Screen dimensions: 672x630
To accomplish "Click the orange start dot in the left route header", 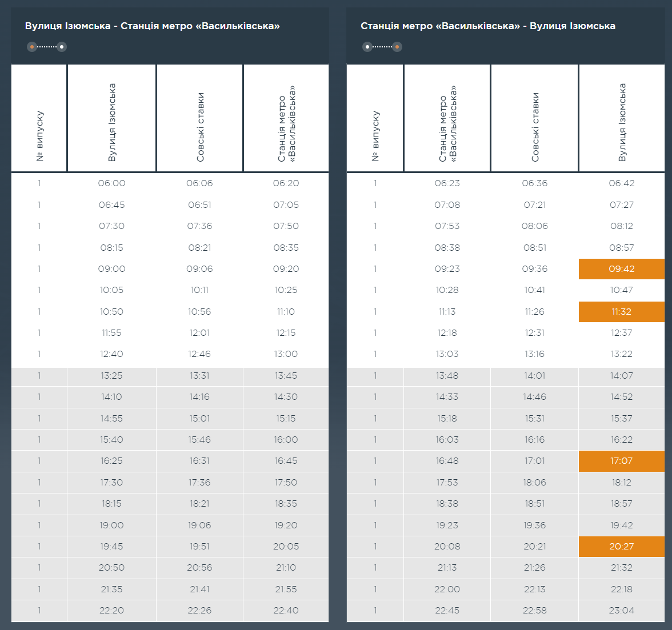I will point(32,46).
